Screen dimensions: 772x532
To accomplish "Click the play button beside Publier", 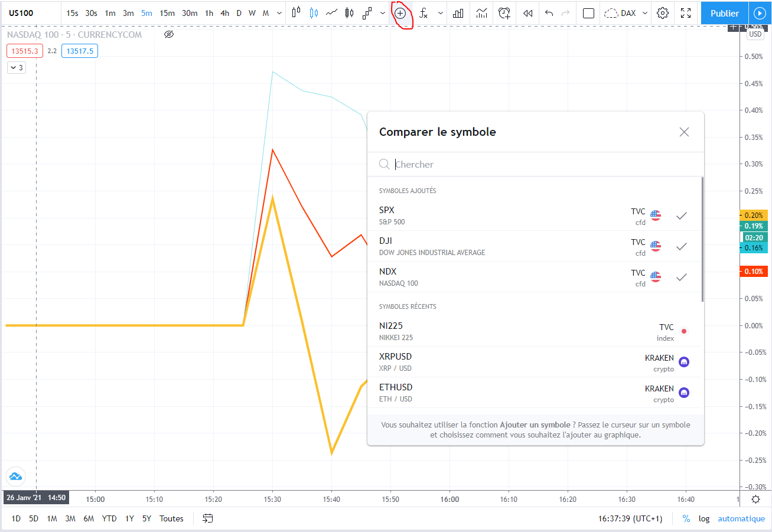I will coord(760,13).
